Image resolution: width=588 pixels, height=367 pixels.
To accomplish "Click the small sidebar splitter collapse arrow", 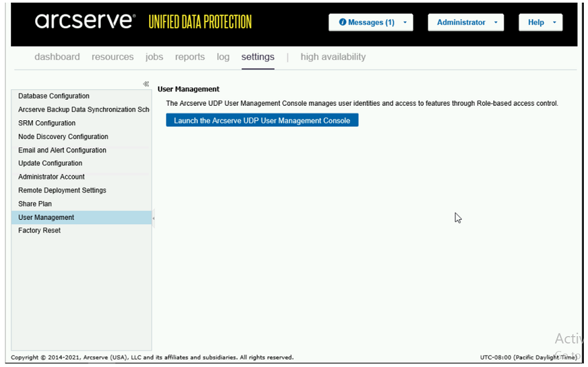I will [x=153, y=218].
